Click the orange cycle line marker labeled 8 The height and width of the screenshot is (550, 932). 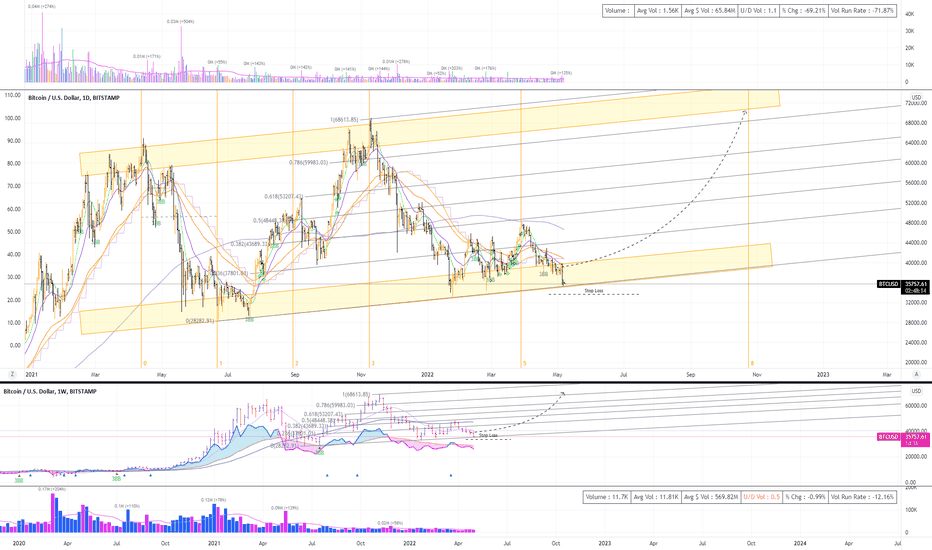point(751,363)
